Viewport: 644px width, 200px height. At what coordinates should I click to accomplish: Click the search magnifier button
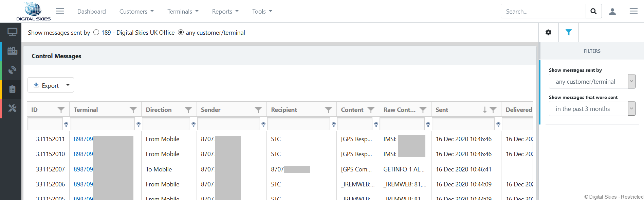(x=593, y=11)
